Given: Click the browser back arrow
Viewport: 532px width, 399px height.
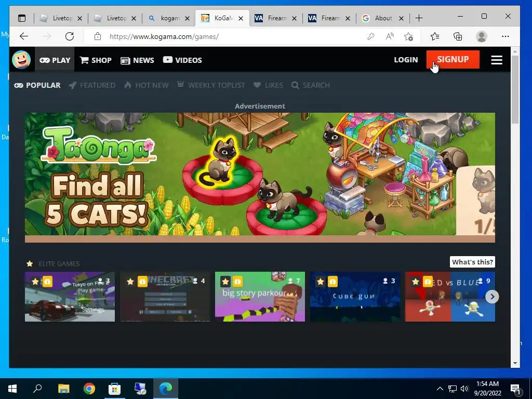Looking at the screenshot, I should coord(24,36).
